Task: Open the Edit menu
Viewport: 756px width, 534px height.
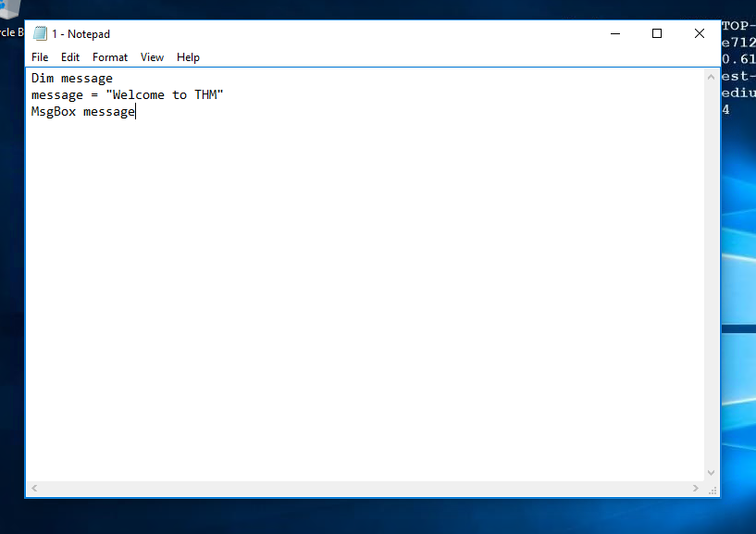Action: (x=70, y=57)
